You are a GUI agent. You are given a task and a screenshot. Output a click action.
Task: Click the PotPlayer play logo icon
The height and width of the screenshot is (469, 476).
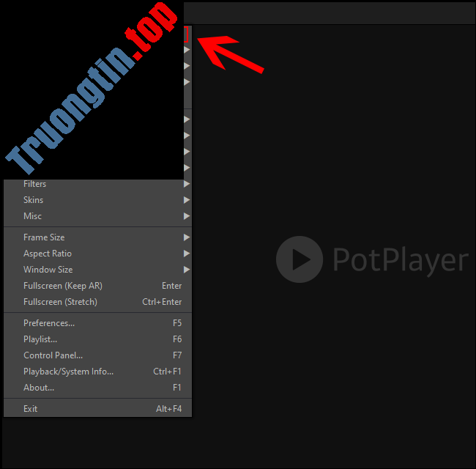[299, 259]
